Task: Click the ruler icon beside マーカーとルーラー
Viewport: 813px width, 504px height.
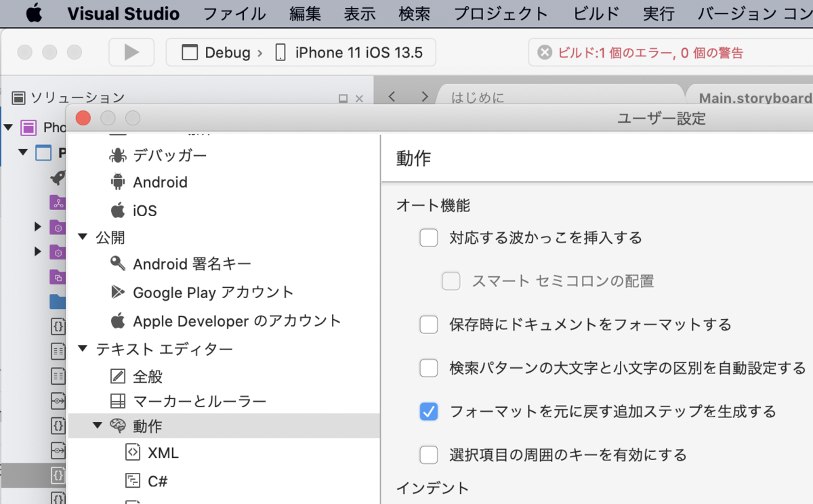Action: click(118, 401)
